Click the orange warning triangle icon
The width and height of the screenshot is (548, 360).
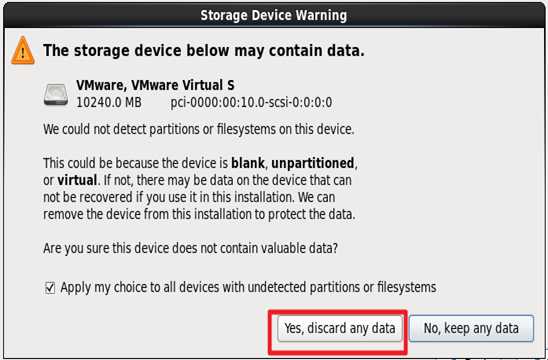click(x=23, y=51)
